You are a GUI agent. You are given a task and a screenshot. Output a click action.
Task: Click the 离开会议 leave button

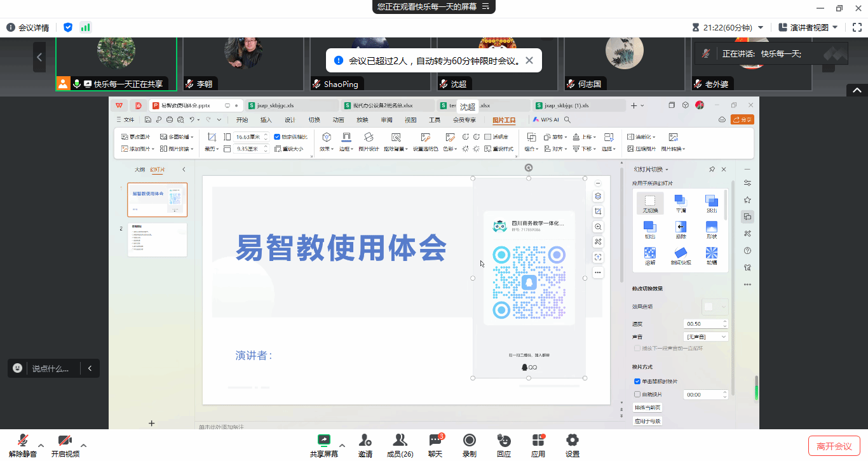tap(834, 446)
